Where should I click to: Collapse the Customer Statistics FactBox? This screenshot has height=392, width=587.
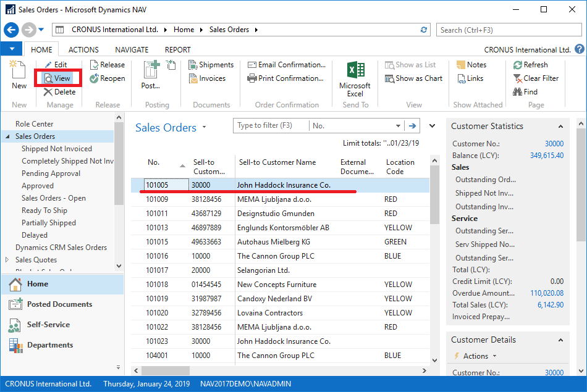click(x=560, y=127)
